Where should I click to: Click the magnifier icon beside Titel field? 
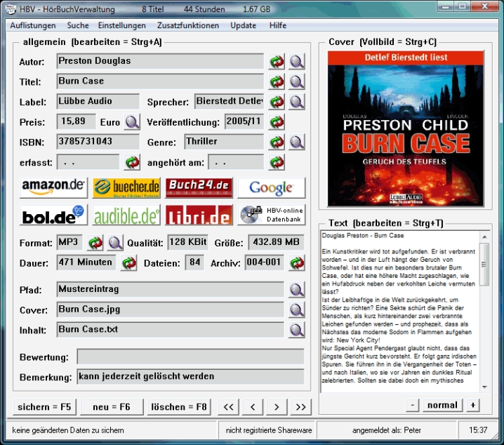point(297,81)
